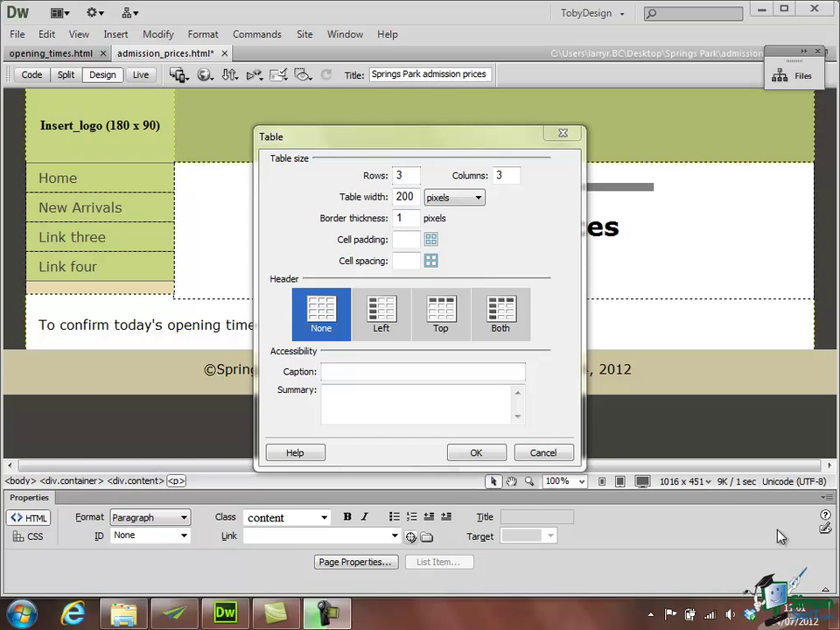
Task: Toggle Live view mode
Action: [141, 74]
